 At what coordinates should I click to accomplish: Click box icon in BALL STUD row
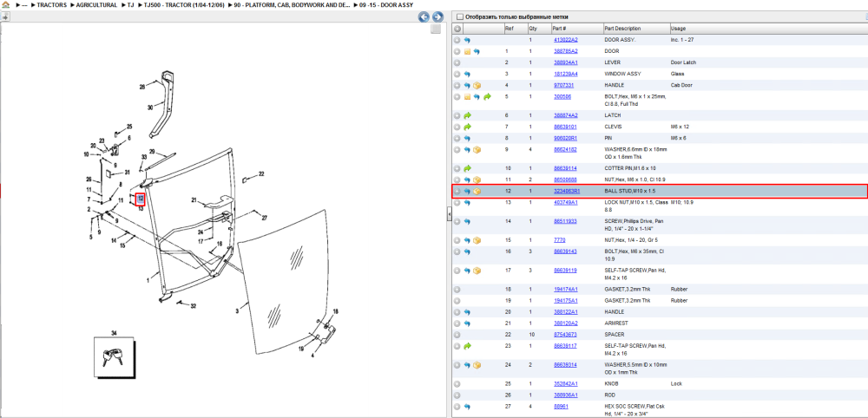pyautogui.click(x=477, y=192)
